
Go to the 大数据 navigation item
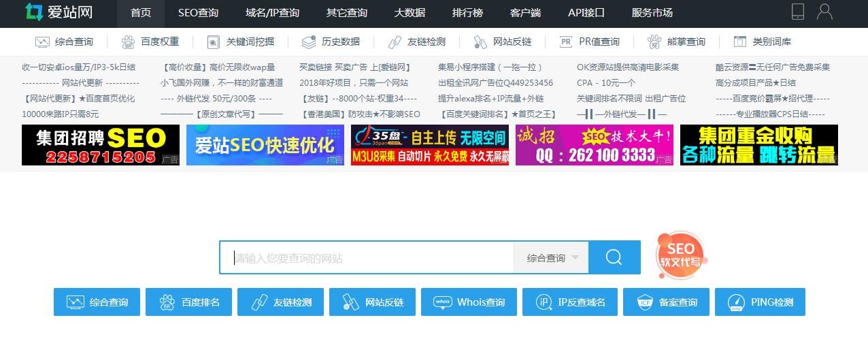click(x=410, y=13)
